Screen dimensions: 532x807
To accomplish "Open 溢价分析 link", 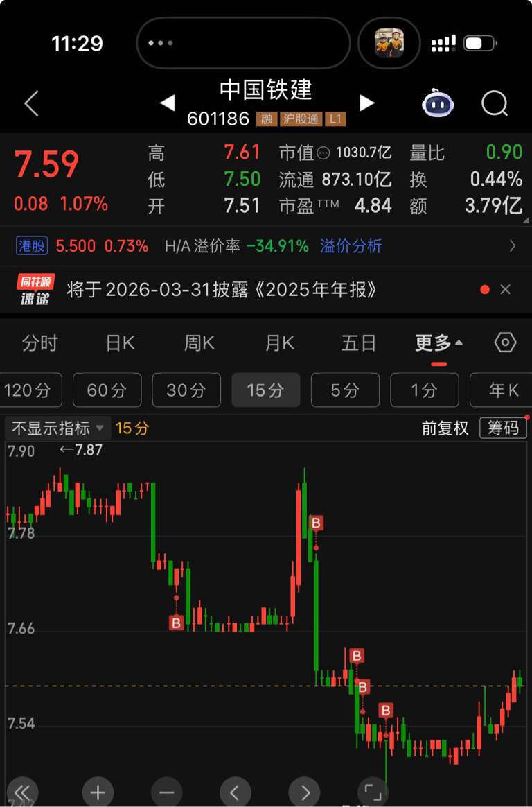I will [x=351, y=246].
